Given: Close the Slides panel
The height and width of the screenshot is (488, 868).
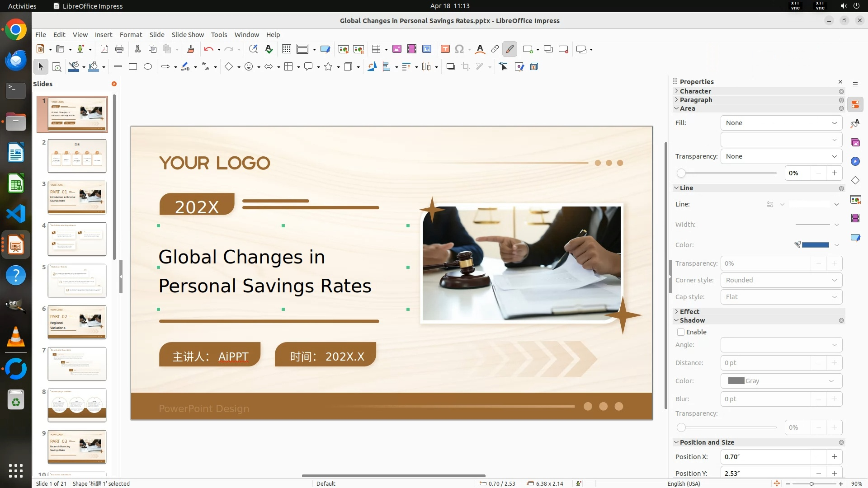Looking at the screenshot, I should [114, 84].
